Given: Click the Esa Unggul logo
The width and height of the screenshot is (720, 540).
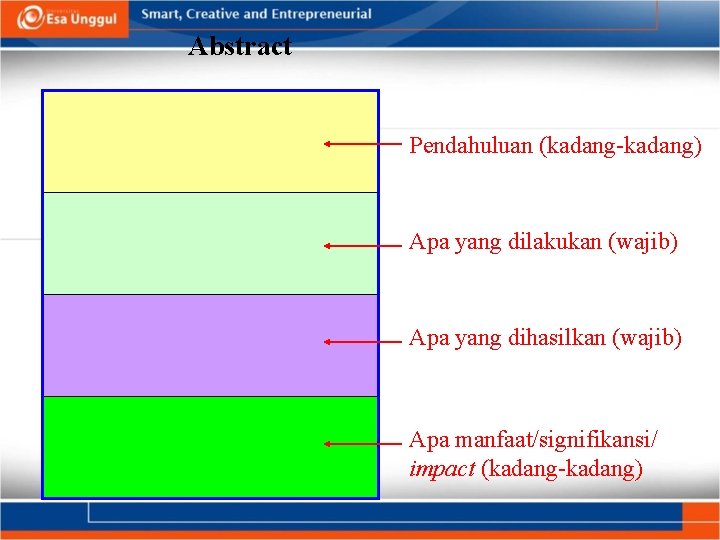Looking at the screenshot, I should click(67, 18).
